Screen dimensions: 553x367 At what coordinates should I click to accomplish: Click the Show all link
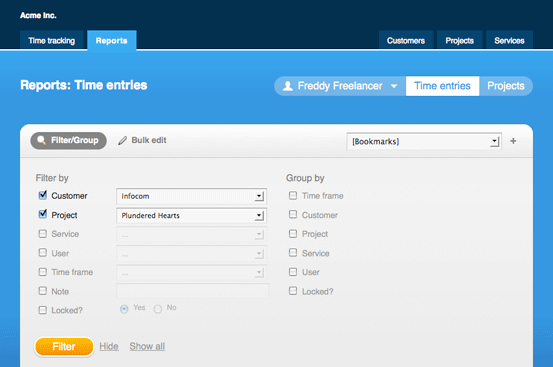tap(147, 346)
